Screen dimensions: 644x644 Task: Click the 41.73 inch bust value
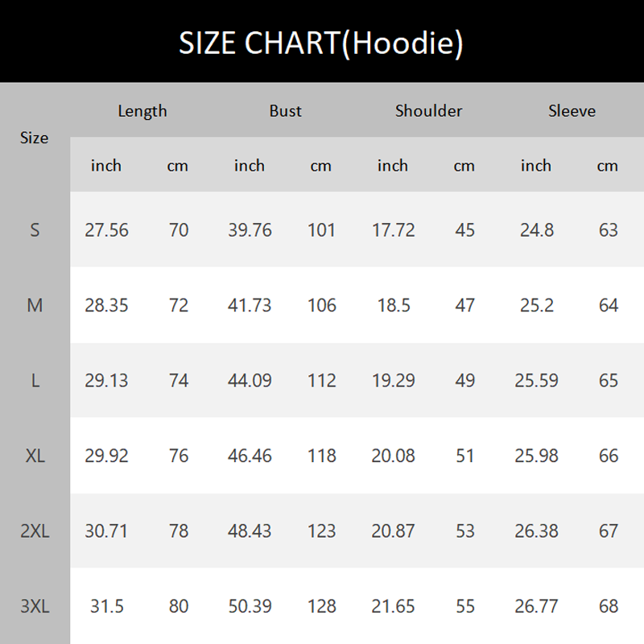(250, 305)
